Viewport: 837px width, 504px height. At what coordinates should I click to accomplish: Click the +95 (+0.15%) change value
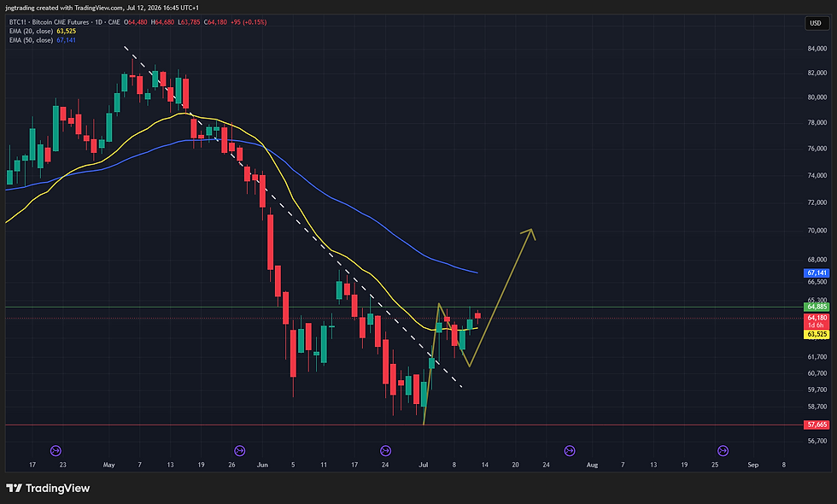pyautogui.click(x=249, y=22)
